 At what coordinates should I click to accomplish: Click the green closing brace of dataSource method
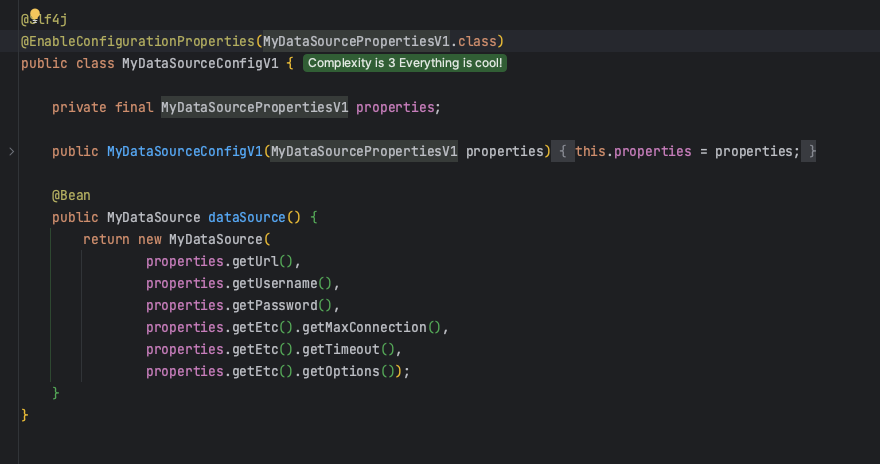[x=56, y=393]
